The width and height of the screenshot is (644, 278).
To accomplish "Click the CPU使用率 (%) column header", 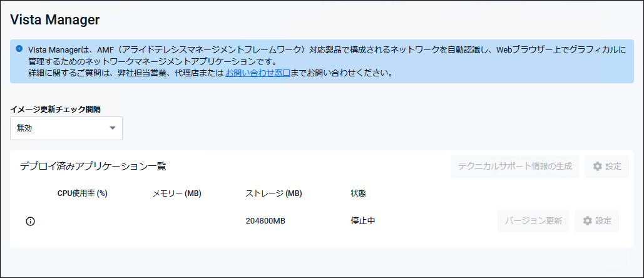I will 83,193.
